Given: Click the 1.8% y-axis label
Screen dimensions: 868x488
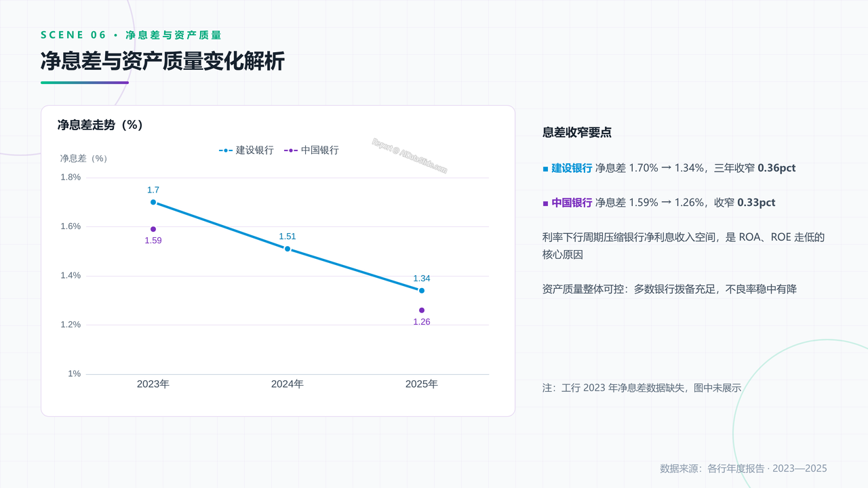Looking at the screenshot, I should pos(71,177).
